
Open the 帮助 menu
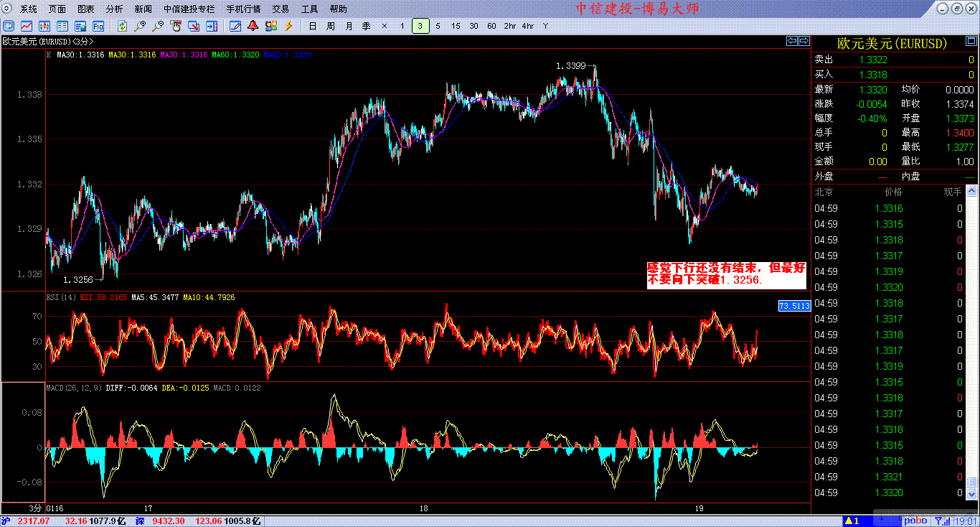pyautogui.click(x=338, y=9)
